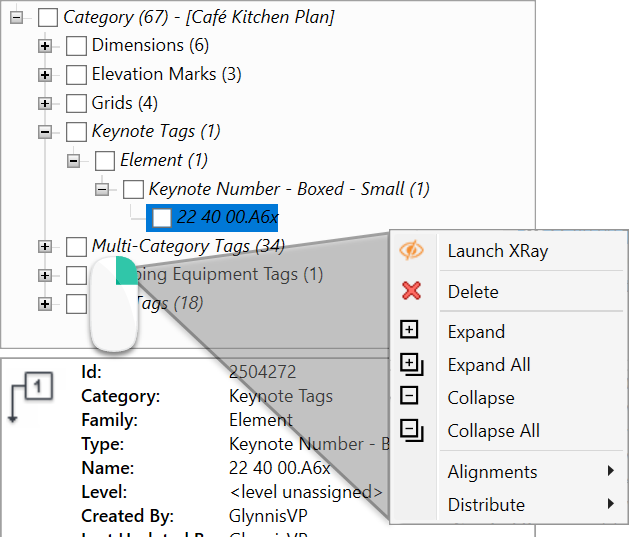The height and width of the screenshot is (537, 629).
Task: Check the Keynote Tags (1) checkbox
Action: coord(76,132)
